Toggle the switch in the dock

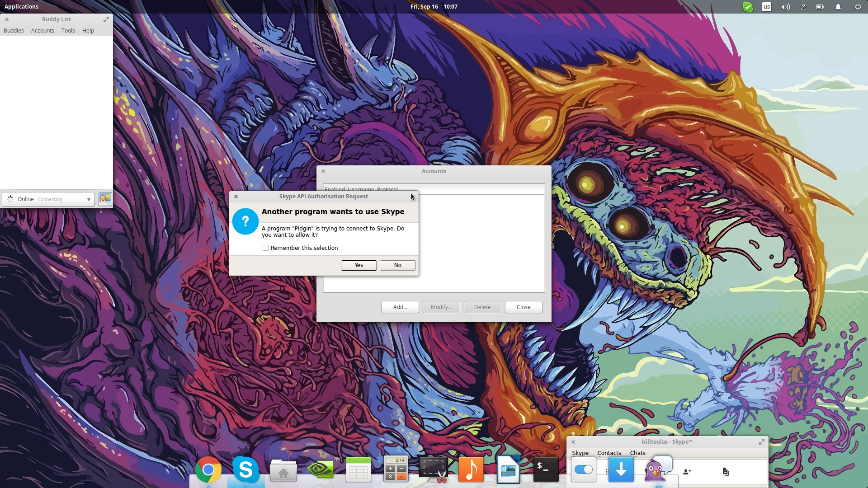pyautogui.click(x=583, y=470)
